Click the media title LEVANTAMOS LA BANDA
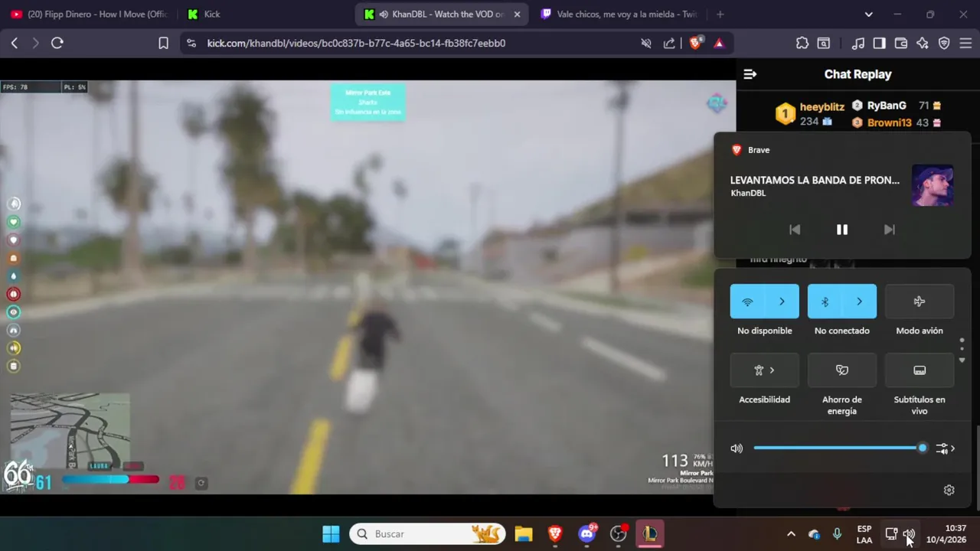The image size is (980, 551). [815, 181]
